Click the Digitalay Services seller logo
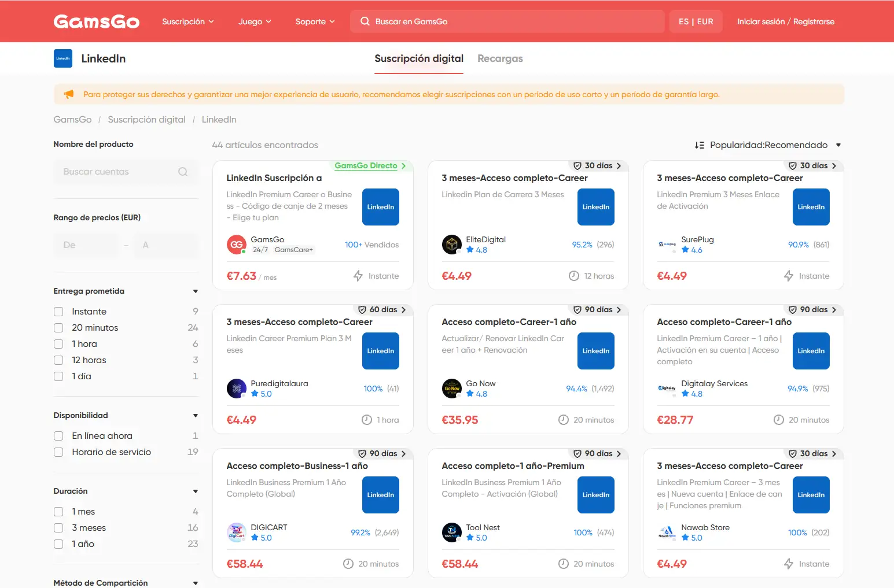894x588 pixels. coord(667,389)
